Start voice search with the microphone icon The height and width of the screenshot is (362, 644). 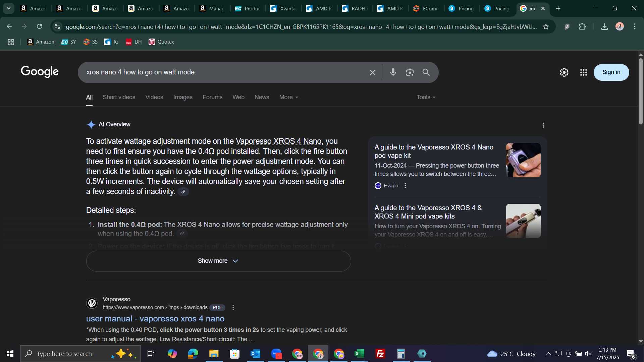coord(393,72)
